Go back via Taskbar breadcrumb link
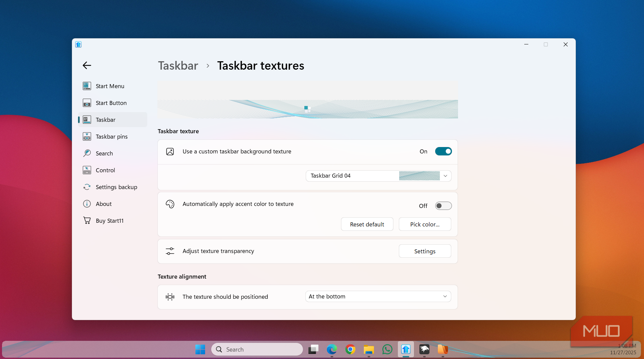644x359 pixels. click(178, 66)
